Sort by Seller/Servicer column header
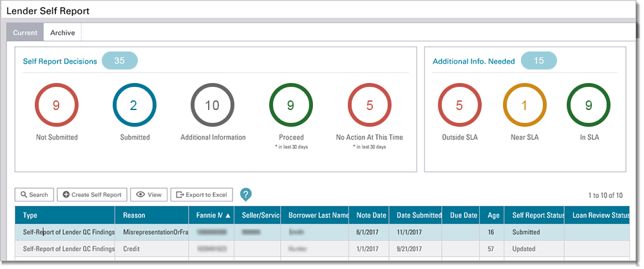The height and width of the screenshot is (269, 644). (x=258, y=215)
